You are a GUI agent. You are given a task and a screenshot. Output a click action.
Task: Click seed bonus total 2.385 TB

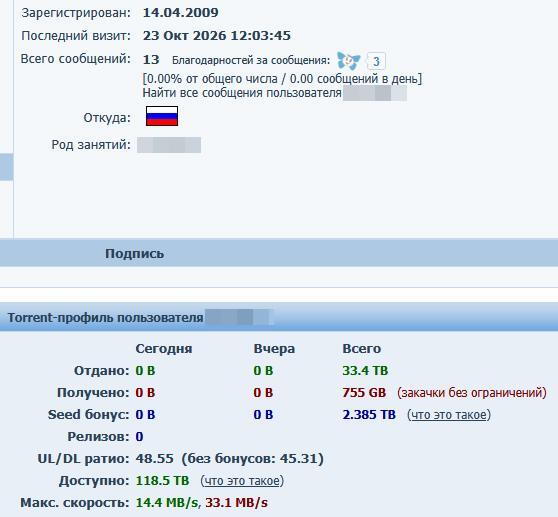369,415
